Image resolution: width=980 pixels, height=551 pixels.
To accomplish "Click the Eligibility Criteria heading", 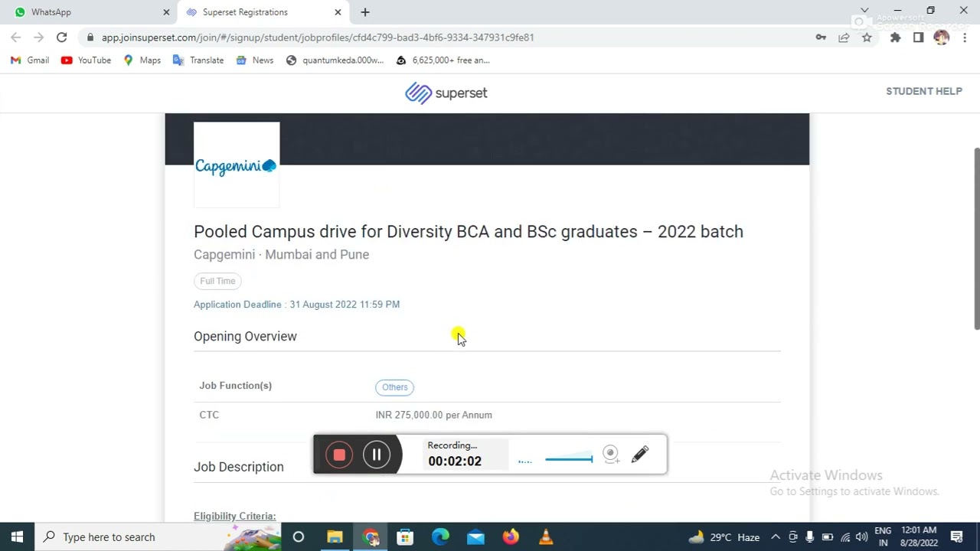I will point(234,516).
